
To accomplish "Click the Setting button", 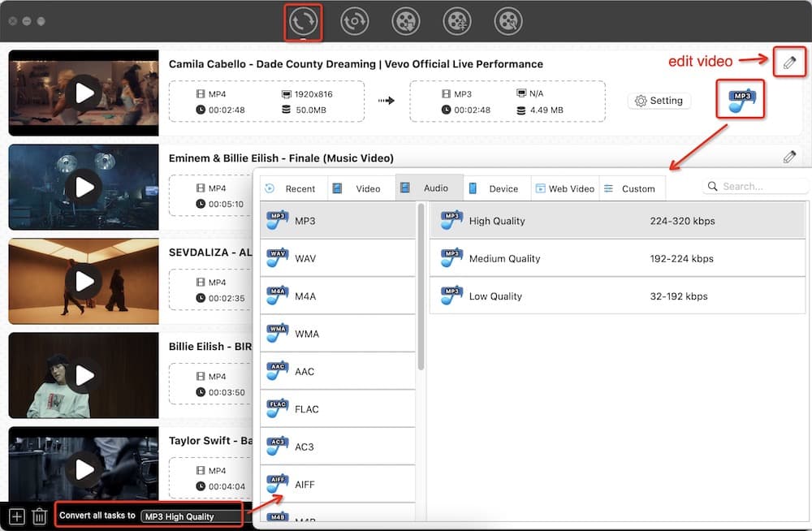I will [659, 101].
